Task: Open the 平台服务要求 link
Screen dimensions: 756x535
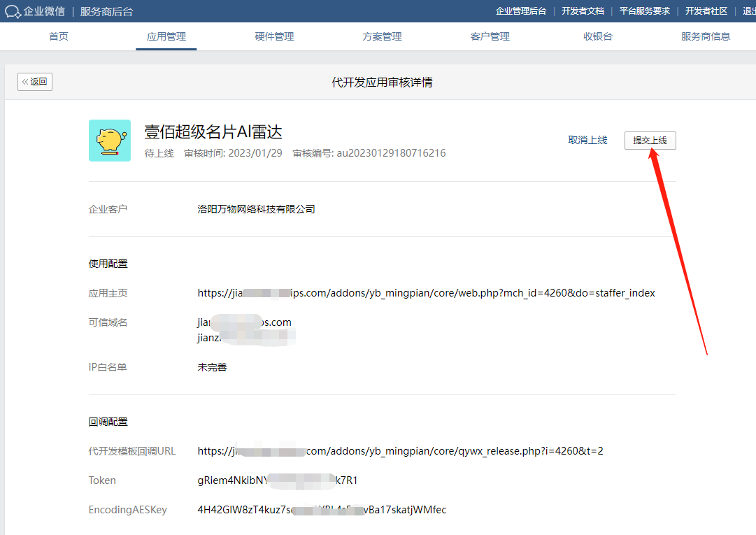Action: click(x=645, y=11)
